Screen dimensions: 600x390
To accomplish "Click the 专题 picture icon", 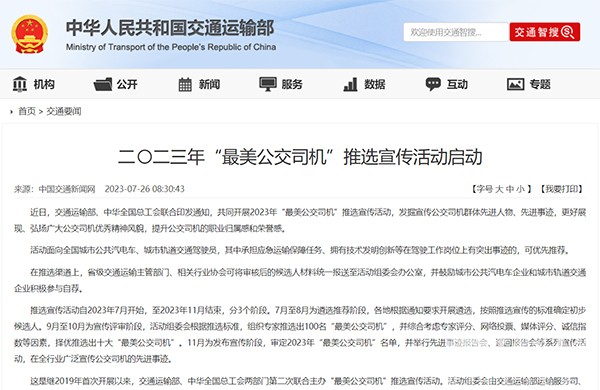I will tap(515, 84).
